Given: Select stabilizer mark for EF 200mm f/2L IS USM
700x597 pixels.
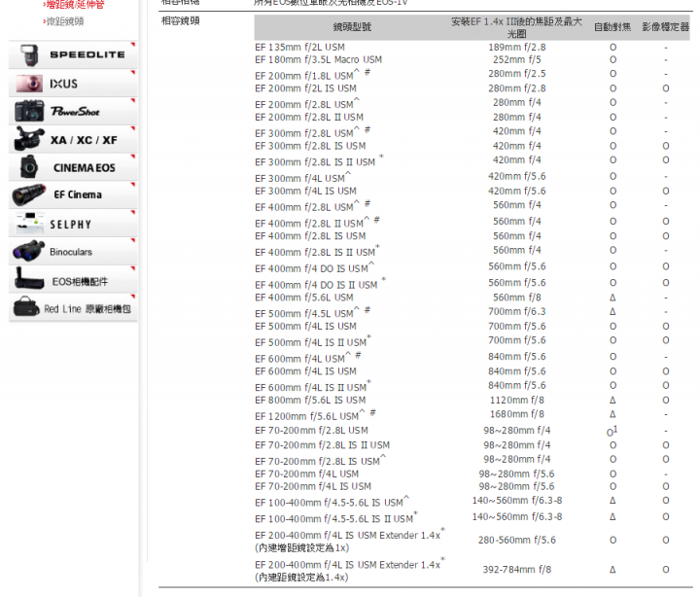Looking at the screenshot, I should [665, 88].
